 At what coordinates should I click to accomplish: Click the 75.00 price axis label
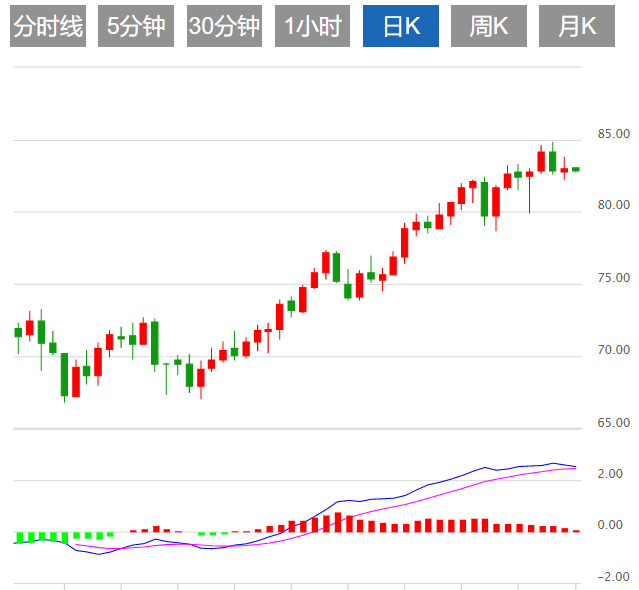click(x=614, y=277)
